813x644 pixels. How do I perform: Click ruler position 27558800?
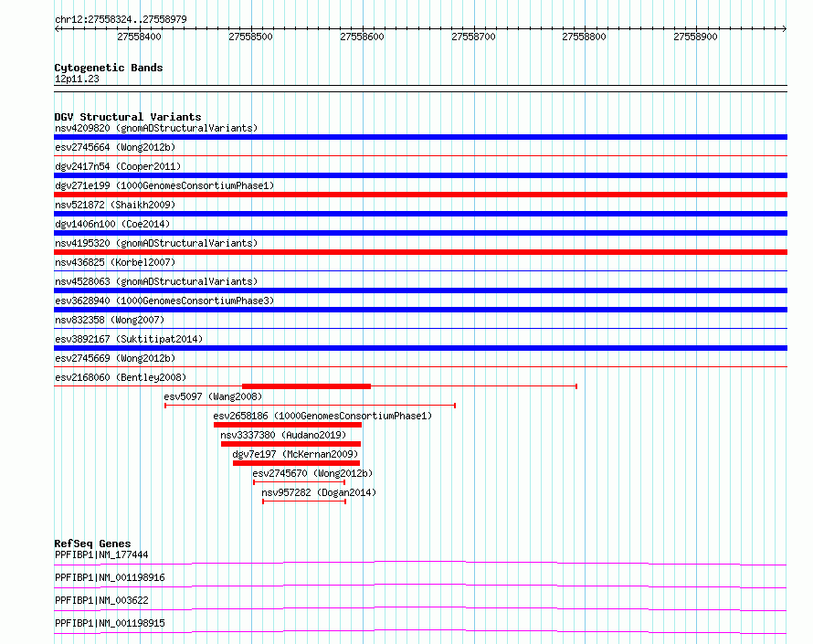(585, 37)
